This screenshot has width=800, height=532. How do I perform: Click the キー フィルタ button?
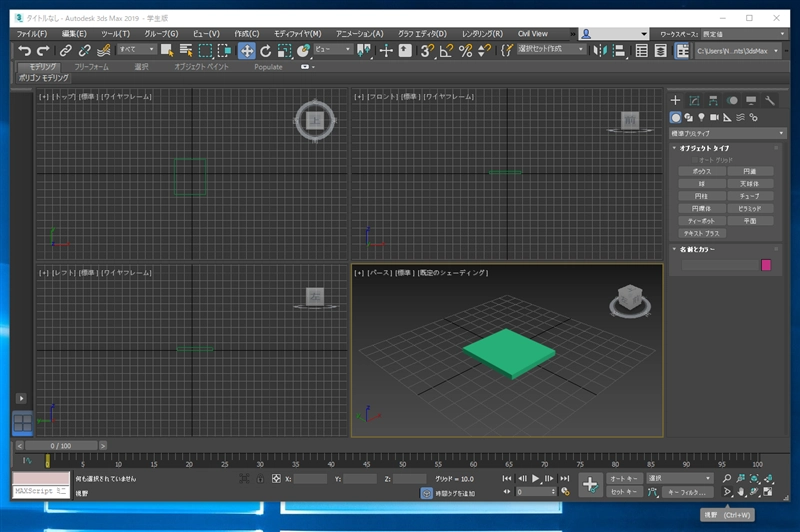pos(687,492)
